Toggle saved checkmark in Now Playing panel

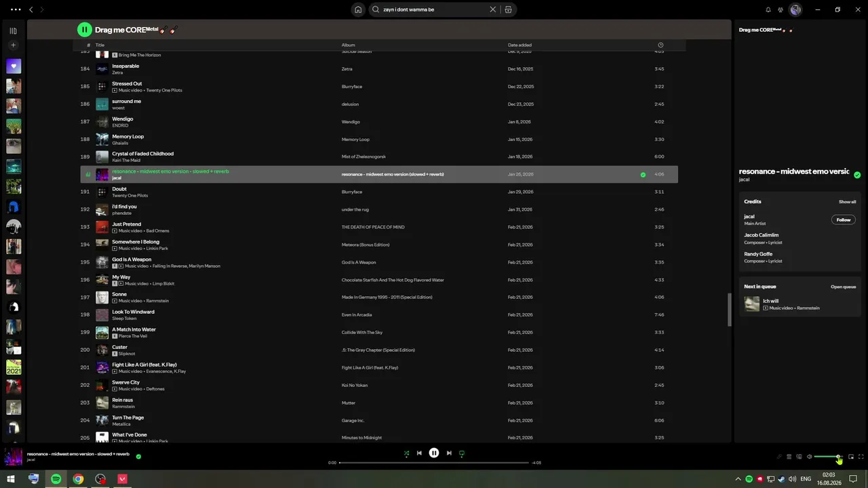tap(857, 175)
